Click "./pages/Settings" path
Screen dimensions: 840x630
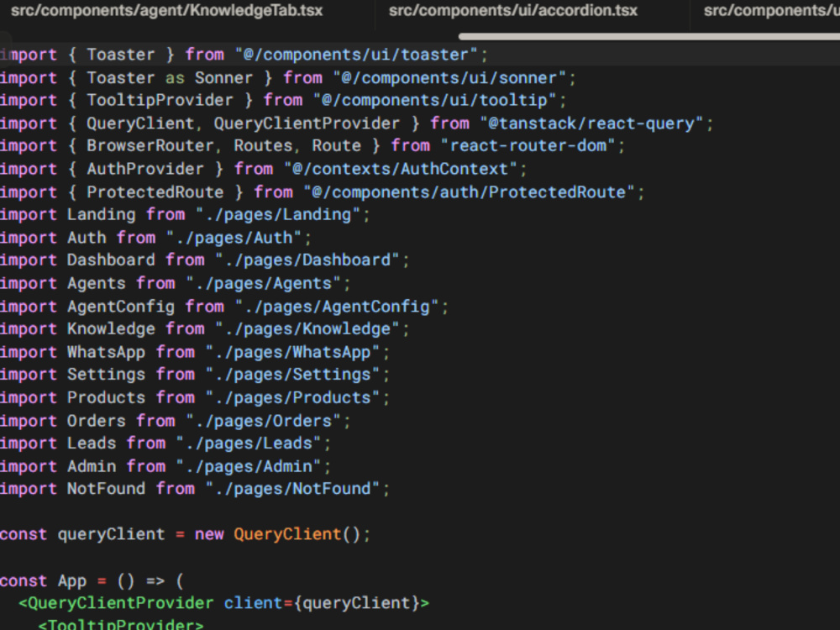[292, 375]
